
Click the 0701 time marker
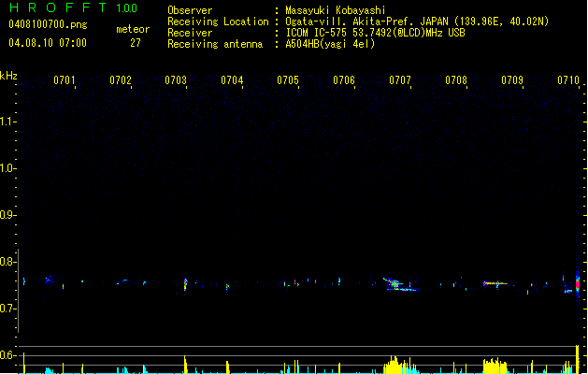(x=65, y=79)
